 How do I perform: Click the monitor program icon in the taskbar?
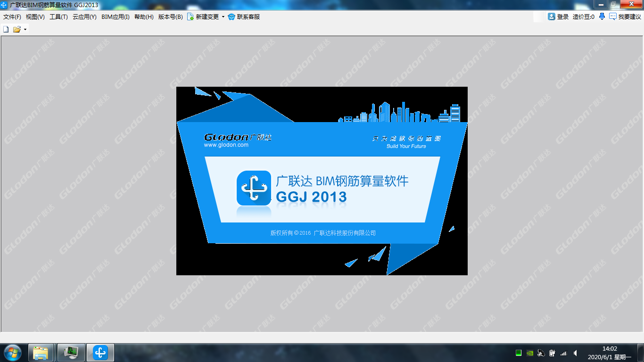(x=71, y=353)
